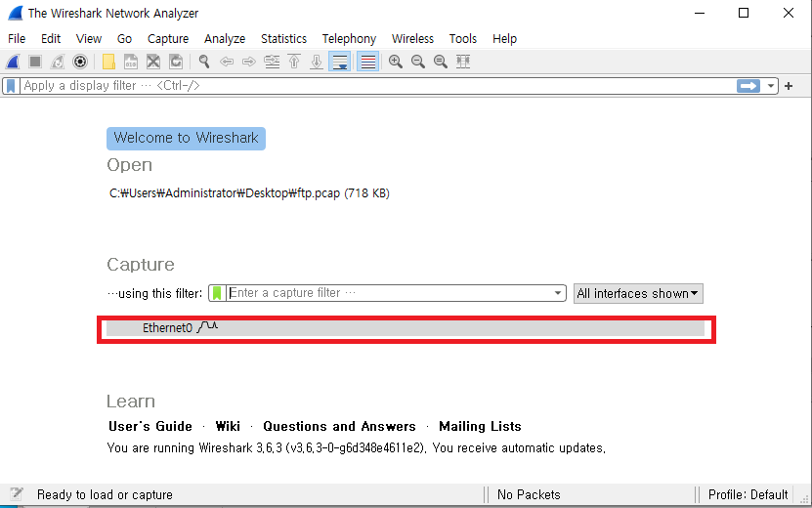The width and height of the screenshot is (812, 508).
Task: Click the Resize columns icon
Action: (463, 62)
